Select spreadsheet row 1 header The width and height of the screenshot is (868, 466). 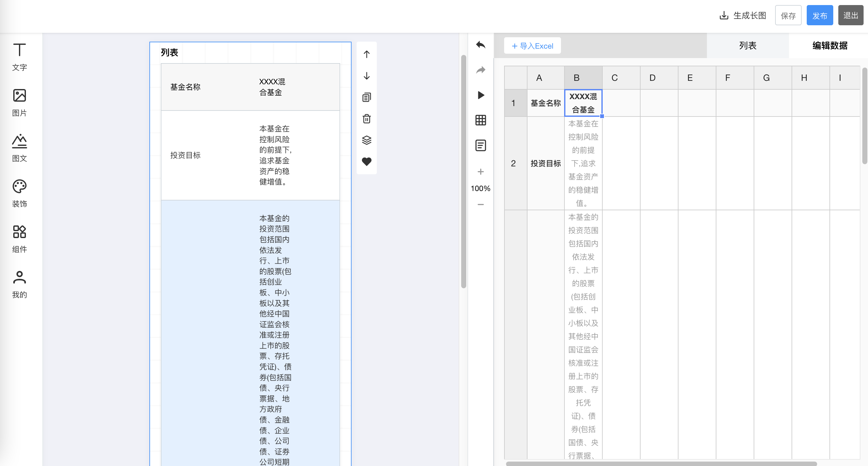[x=515, y=103]
